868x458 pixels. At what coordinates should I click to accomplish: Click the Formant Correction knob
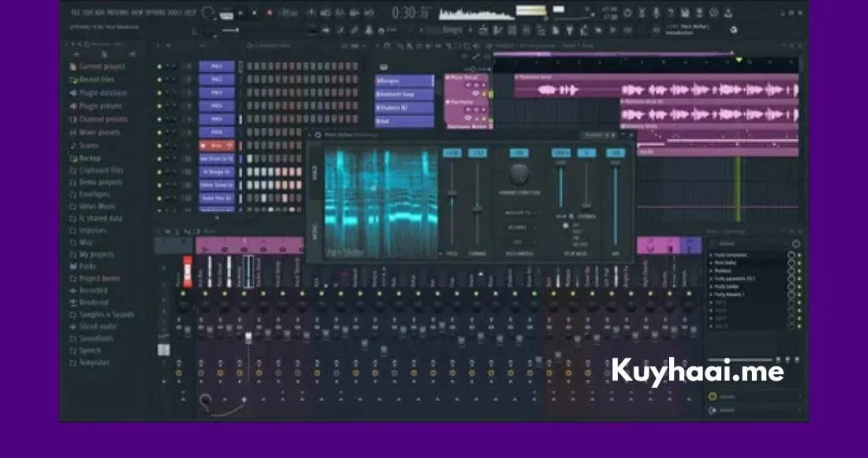519,173
